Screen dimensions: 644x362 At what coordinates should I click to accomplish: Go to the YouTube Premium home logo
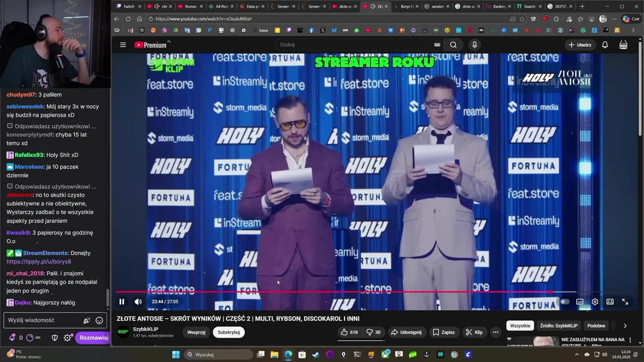150,45
